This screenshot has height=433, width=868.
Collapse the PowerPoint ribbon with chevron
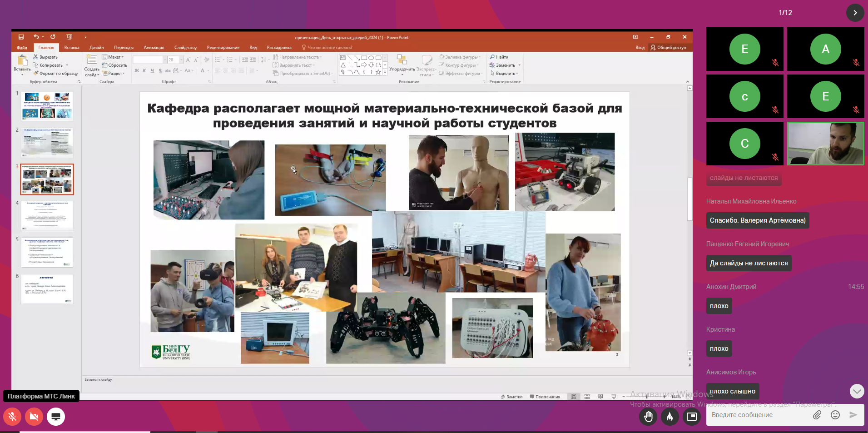tap(687, 82)
